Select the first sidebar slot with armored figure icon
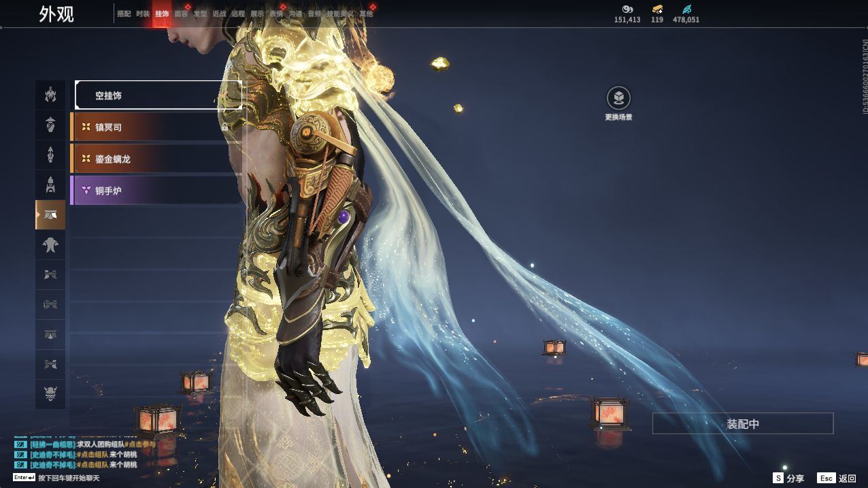Image resolution: width=868 pixels, height=488 pixels. pos(50,95)
